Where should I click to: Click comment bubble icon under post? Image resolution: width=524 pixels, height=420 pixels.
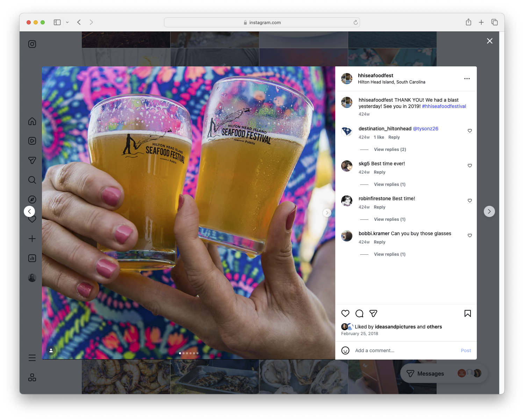pos(359,313)
